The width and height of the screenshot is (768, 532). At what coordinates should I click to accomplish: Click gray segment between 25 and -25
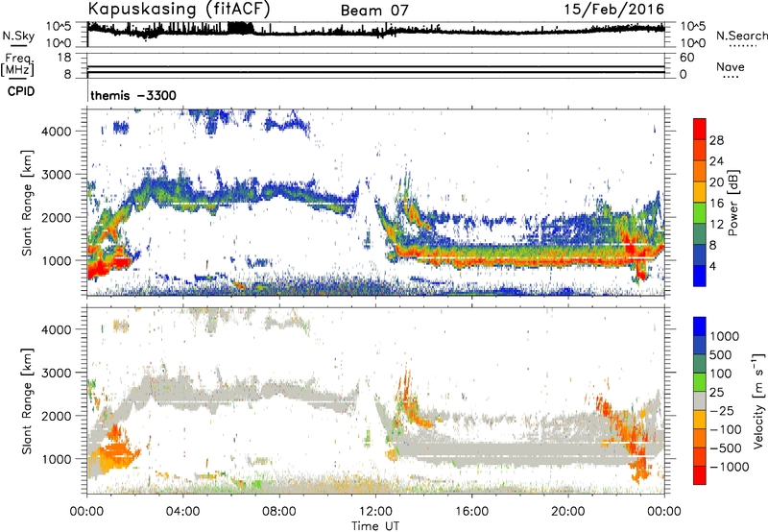700,400
